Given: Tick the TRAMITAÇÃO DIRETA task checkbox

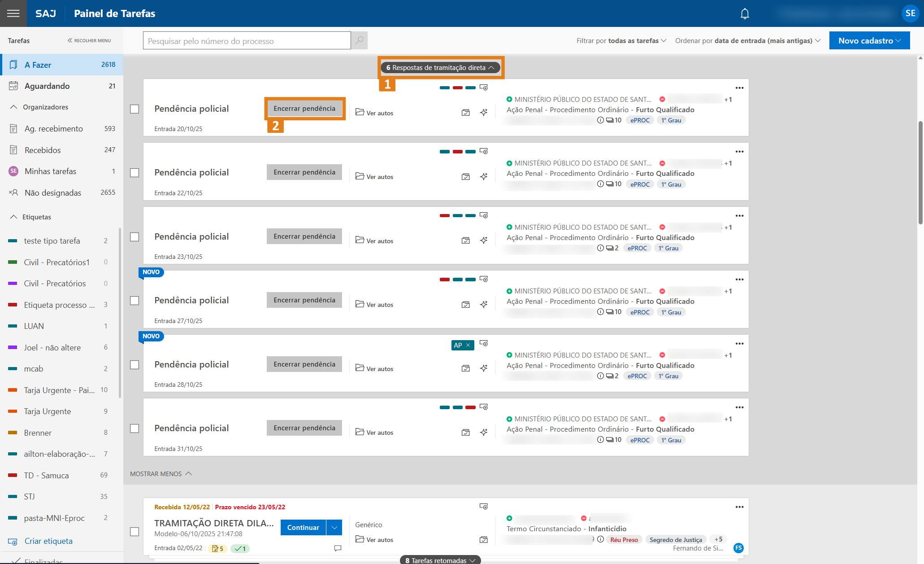Looking at the screenshot, I should click(x=134, y=532).
